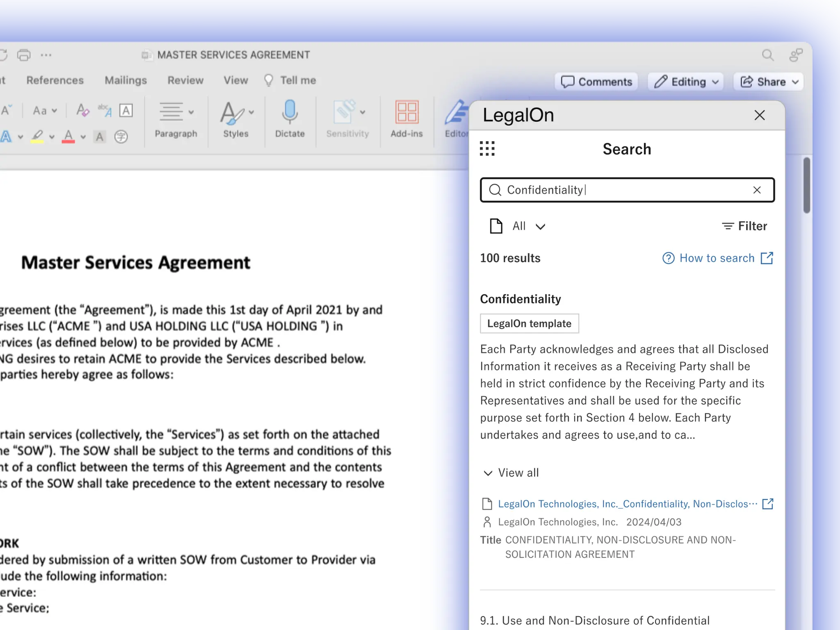Open the more options ellipsis in title bar

(46, 55)
